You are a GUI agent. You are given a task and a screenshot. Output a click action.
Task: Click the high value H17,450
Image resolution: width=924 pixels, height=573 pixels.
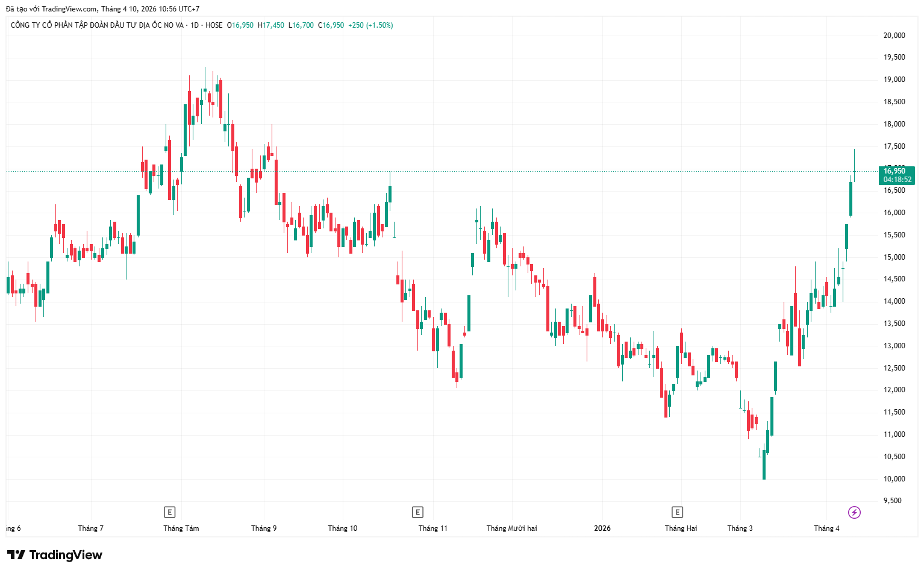pos(271,25)
